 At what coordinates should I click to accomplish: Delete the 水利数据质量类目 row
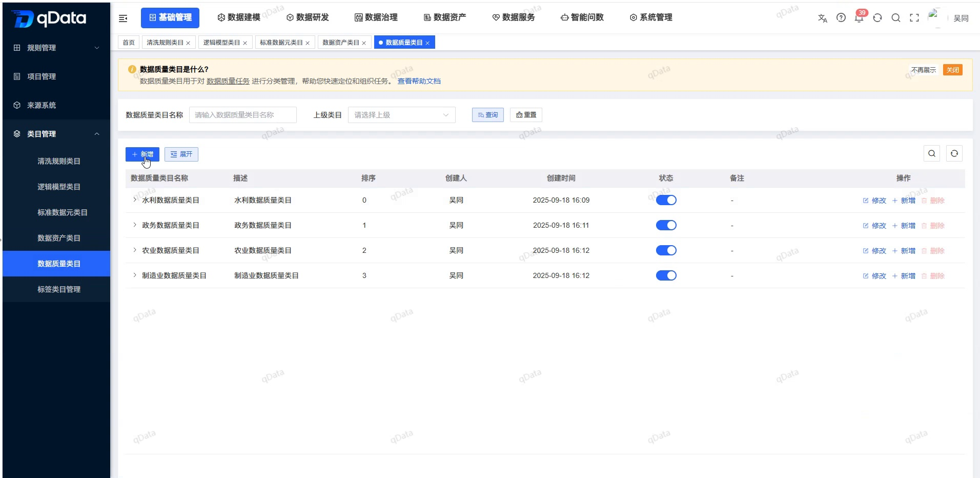(x=933, y=201)
